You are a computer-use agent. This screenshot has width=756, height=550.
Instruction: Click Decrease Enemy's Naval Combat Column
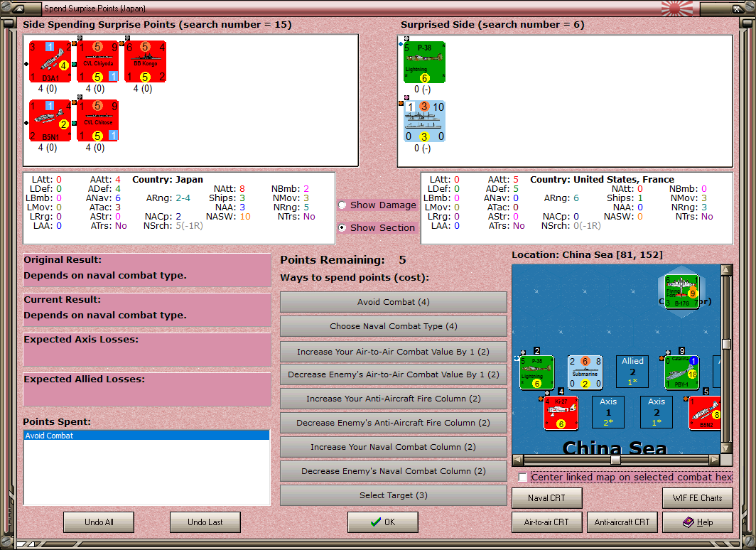click(x=393, y=471)
